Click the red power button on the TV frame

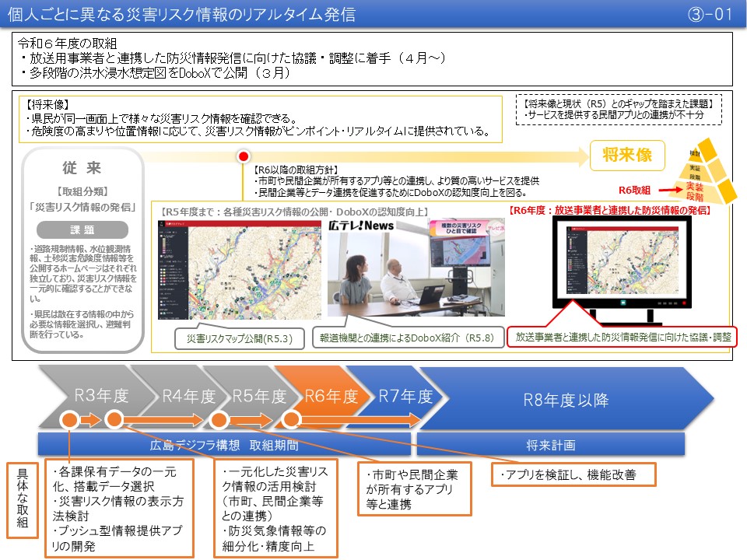(x=684, y=303)
